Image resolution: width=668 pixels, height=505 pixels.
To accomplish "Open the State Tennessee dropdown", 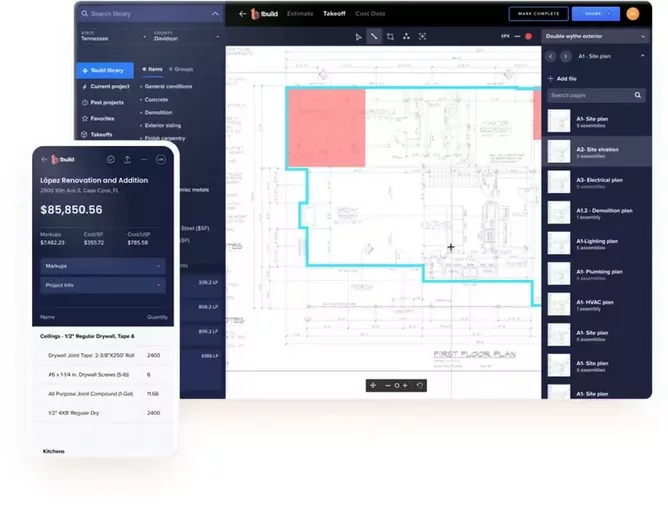I will coord(113,36).
